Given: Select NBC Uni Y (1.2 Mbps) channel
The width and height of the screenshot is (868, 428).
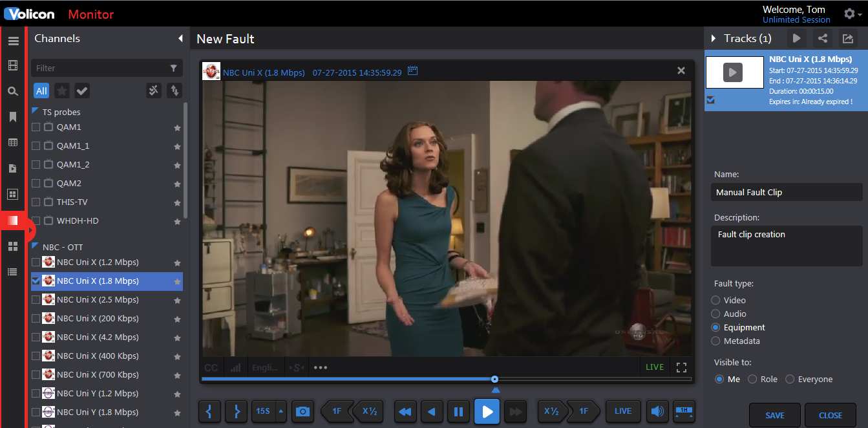Looking at the screenshot, I should pos(107,393).
